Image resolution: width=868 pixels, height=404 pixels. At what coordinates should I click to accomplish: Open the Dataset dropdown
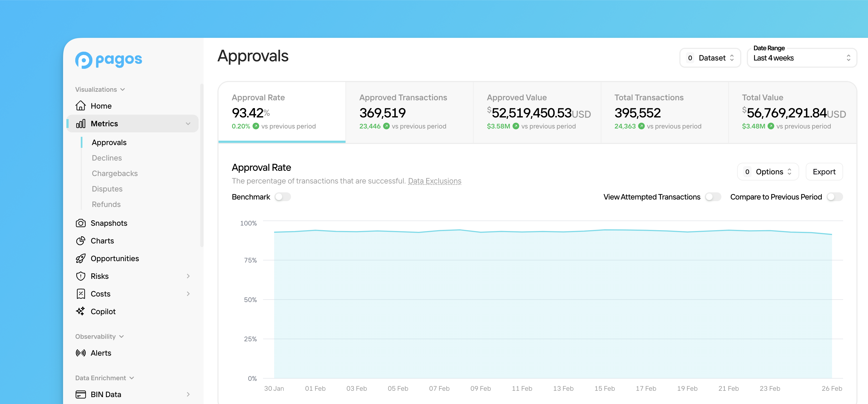point(710,58)
